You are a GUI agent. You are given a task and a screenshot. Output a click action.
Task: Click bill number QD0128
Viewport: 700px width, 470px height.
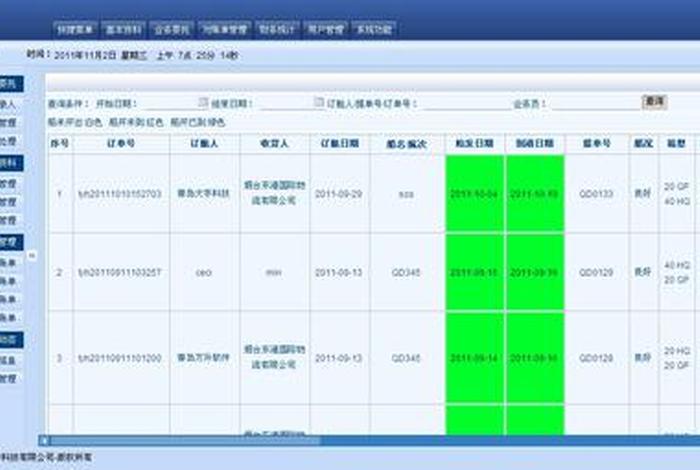(x=596, y=358)
